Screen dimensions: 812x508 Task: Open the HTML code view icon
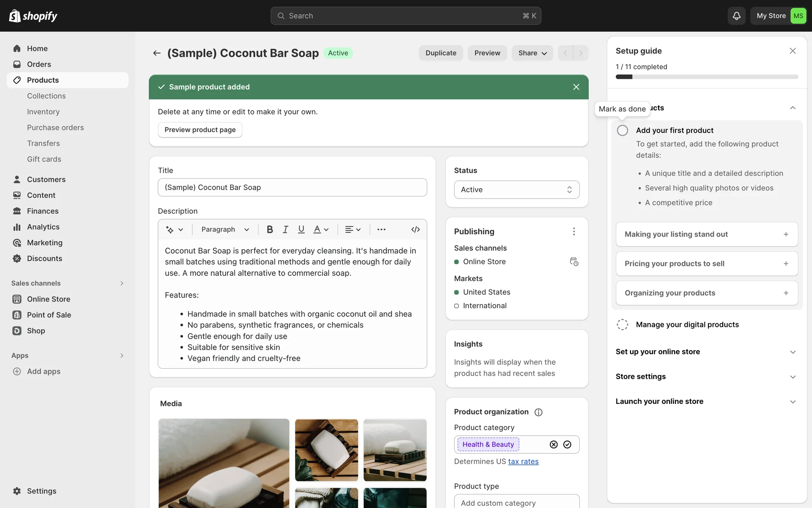(x=415, y=229)
